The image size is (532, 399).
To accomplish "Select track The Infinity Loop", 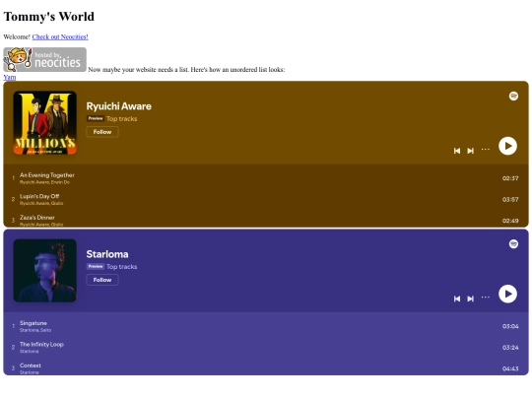I will (266, 347).
